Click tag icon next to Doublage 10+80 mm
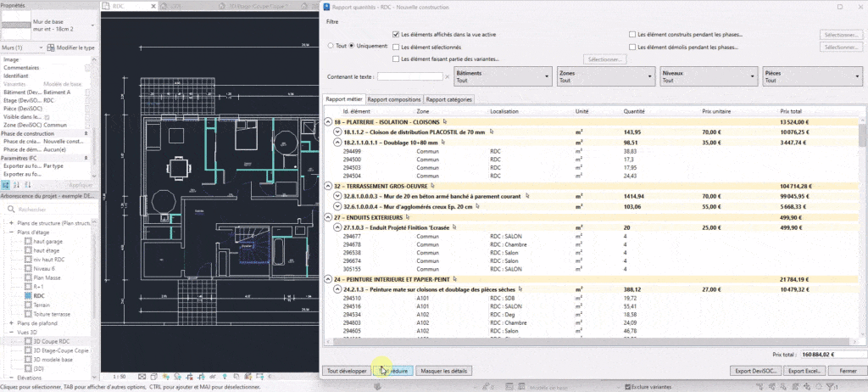 pyautogui.click(x=443, y=143)
